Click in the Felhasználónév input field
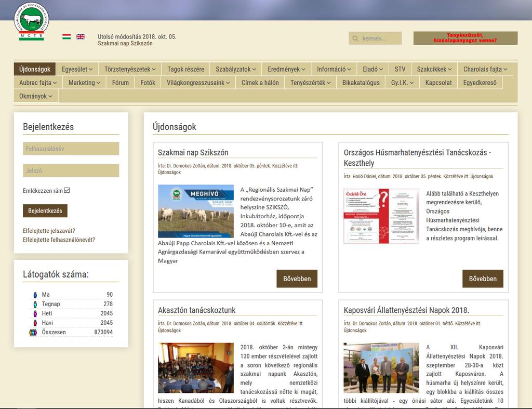The width and height of the screenshot is (532, 409). click(71, 149)
